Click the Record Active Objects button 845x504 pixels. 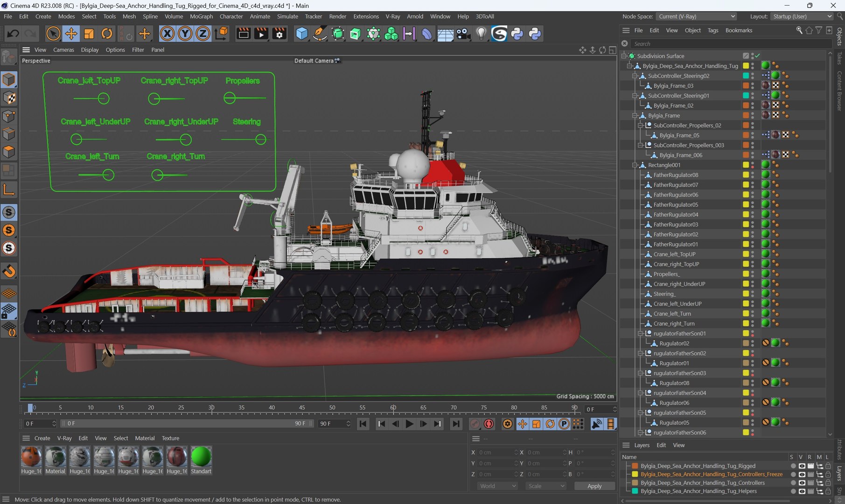pos(475,424)
